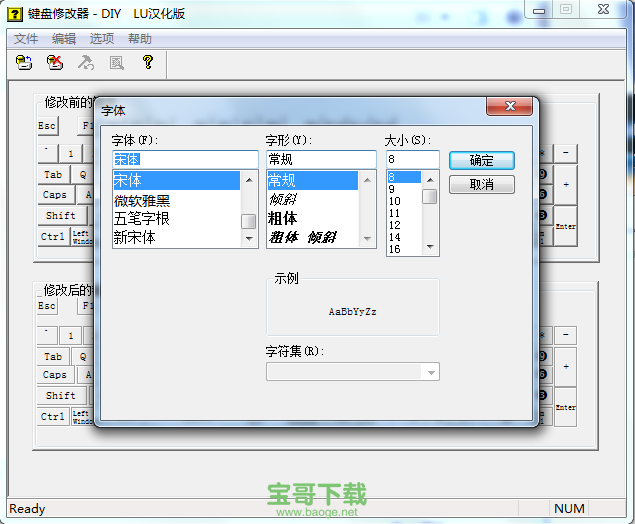Select 微软雅黑 in the font list
Image resolution: width=635 pixels, height=524 pixels.
(x=177, y=200)
